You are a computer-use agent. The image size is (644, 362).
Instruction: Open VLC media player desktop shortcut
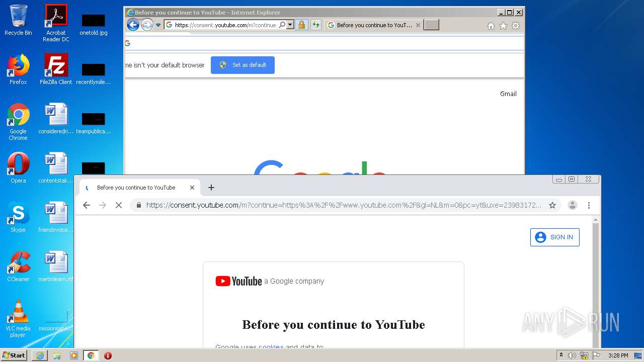18,319
